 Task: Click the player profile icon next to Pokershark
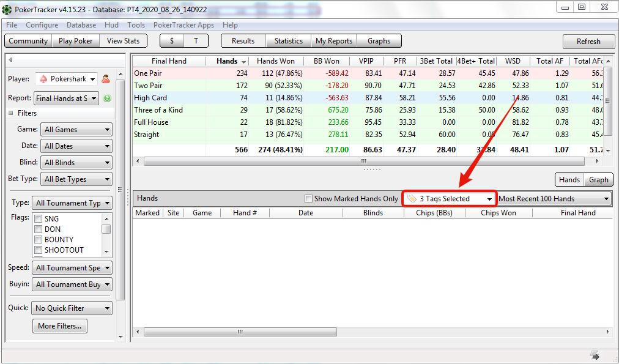[106, 79]
